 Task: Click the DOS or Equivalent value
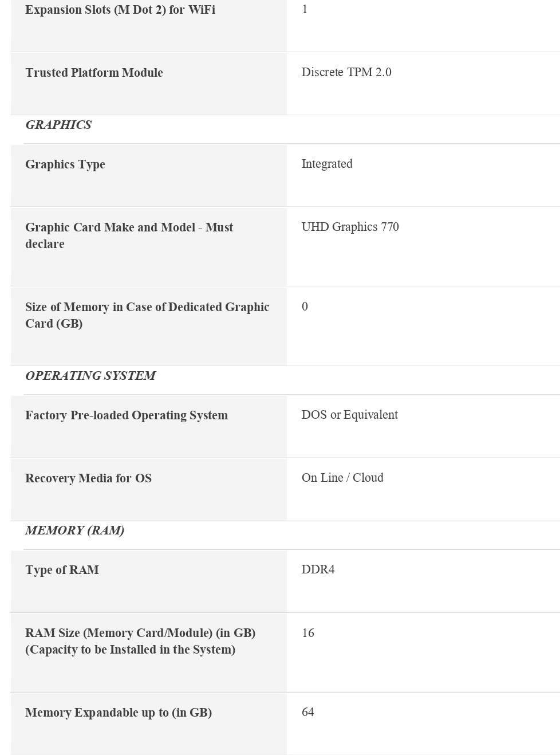(349, 415)
